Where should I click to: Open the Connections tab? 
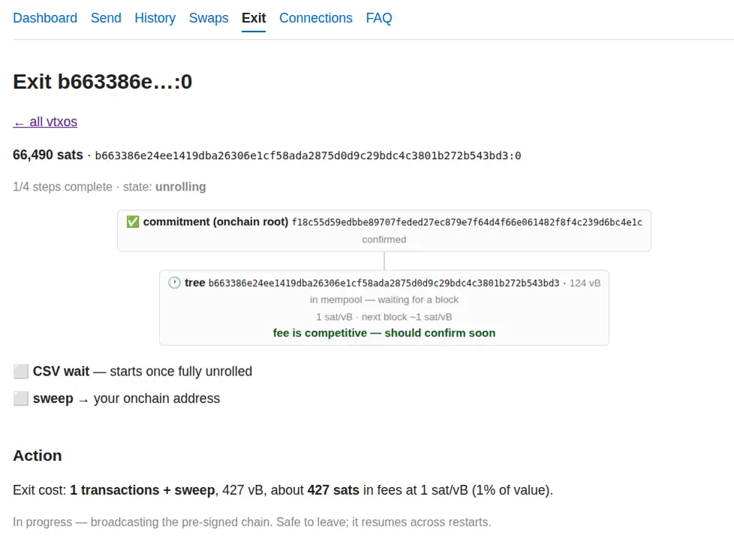[316, 18]
